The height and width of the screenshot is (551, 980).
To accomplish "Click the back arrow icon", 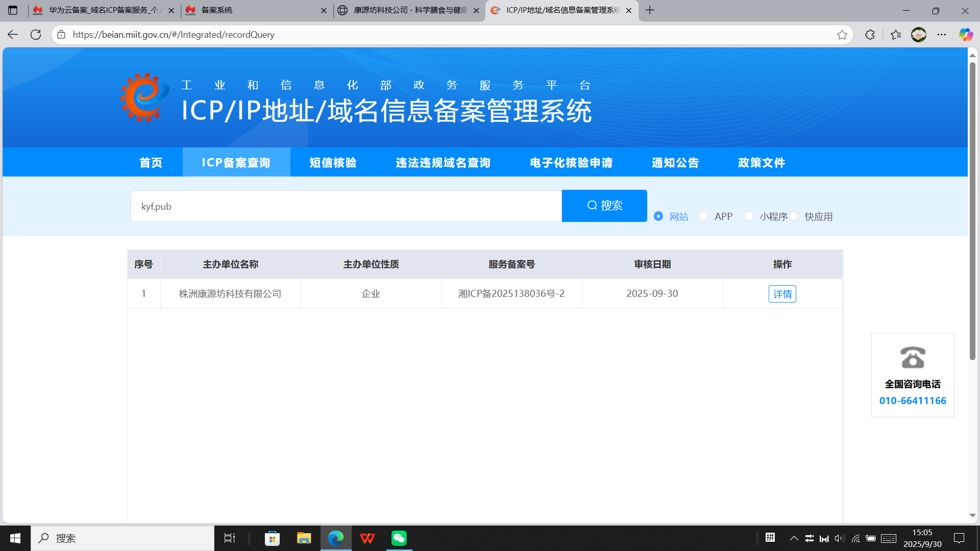I will click(13, 35).
